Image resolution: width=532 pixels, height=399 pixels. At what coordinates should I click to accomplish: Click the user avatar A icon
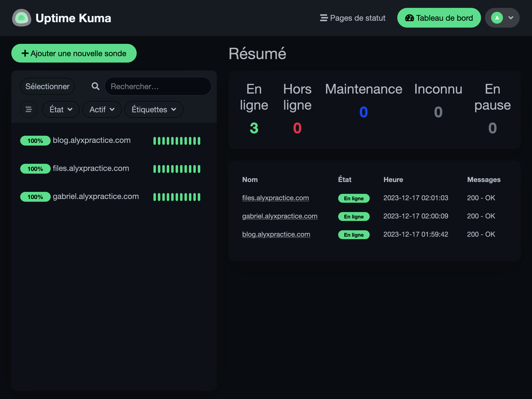click(497, 18)
